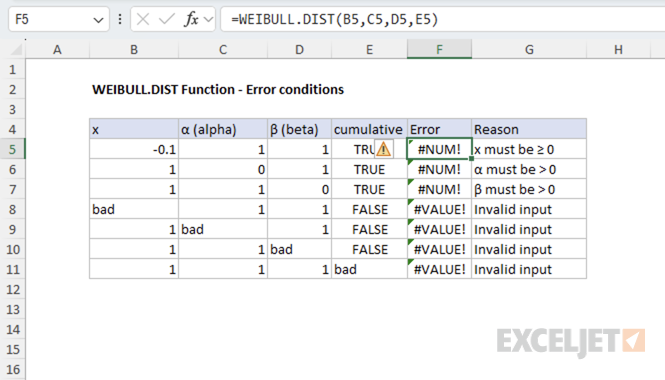
Task: Click the formula bar containing WEIBULL.DIST formula
Action: [x=443, y=20]
